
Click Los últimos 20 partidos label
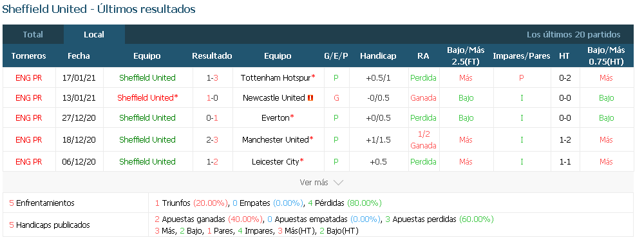tap(573, 35)
